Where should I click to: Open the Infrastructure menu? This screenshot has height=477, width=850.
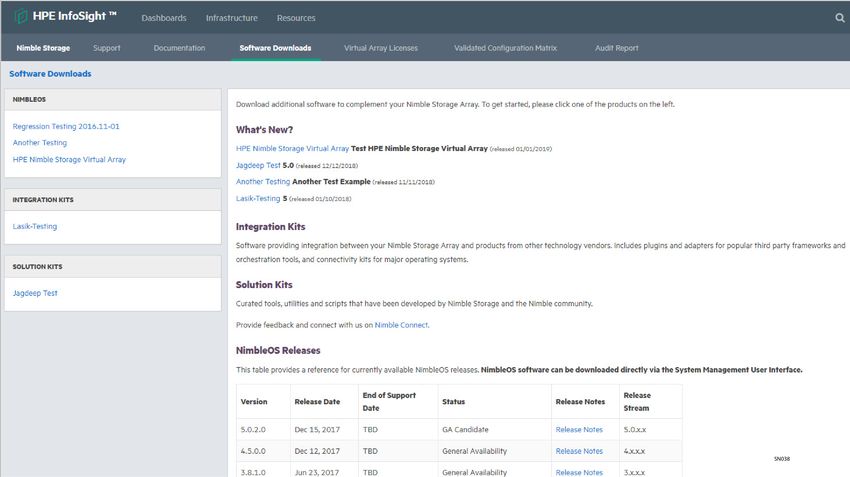[231, 18]
